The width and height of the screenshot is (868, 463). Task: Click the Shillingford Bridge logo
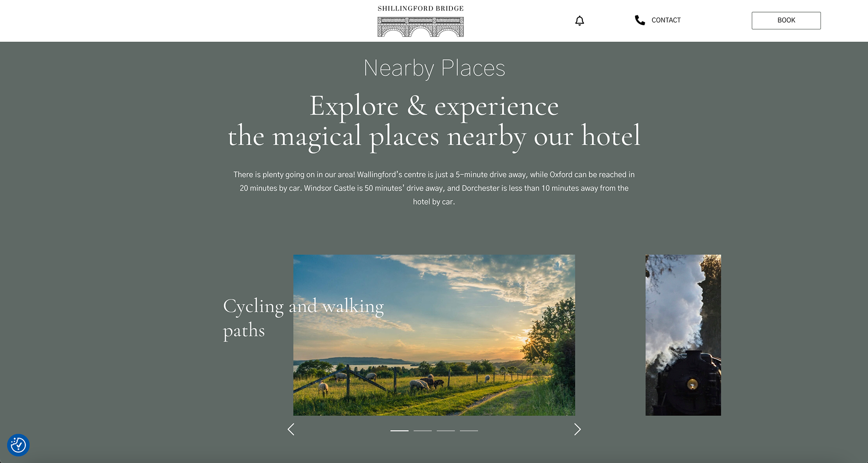pos(420,21)
